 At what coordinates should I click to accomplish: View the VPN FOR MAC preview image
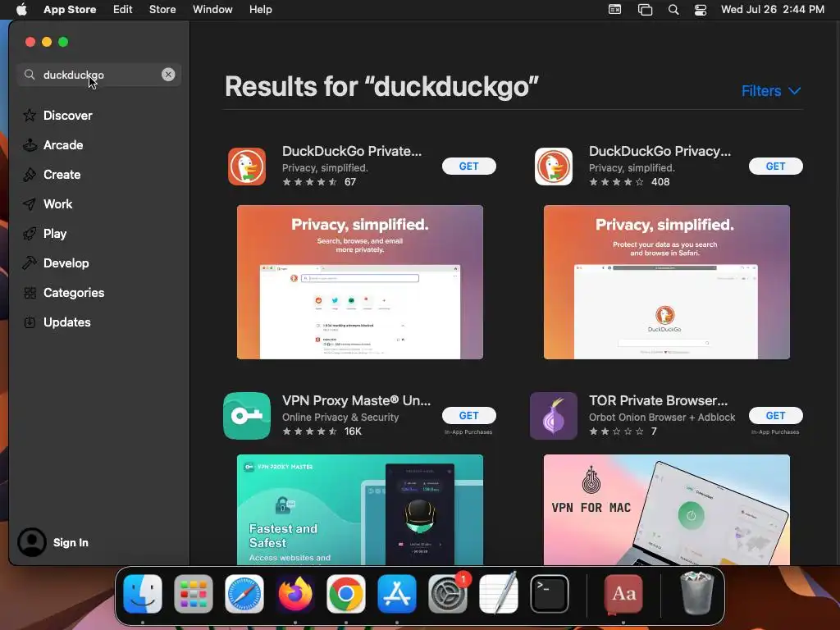tap(666, 509)
